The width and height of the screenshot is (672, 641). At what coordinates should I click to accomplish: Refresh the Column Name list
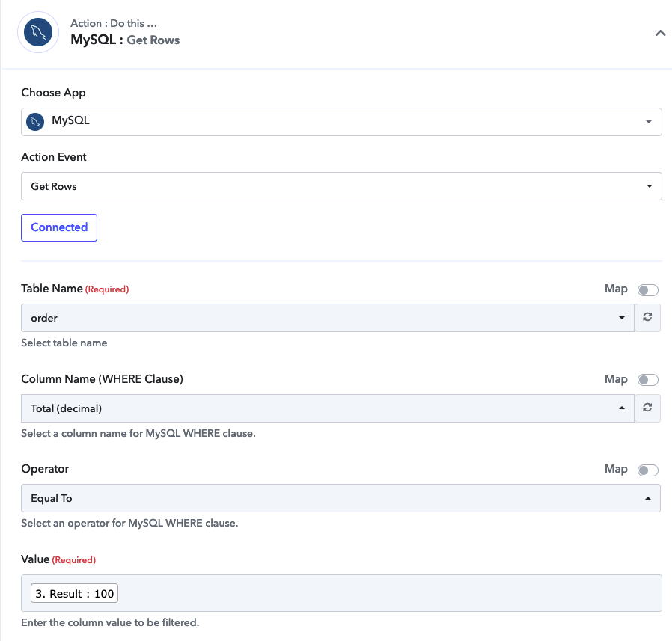point(647,408)
